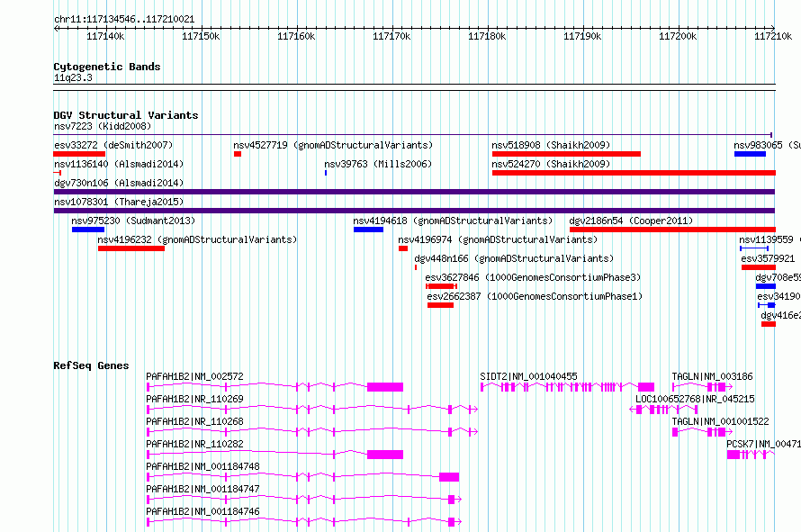Click the DGV Structural Variants track title
This screenshot has height=532, width=801.
coord(126,115)
